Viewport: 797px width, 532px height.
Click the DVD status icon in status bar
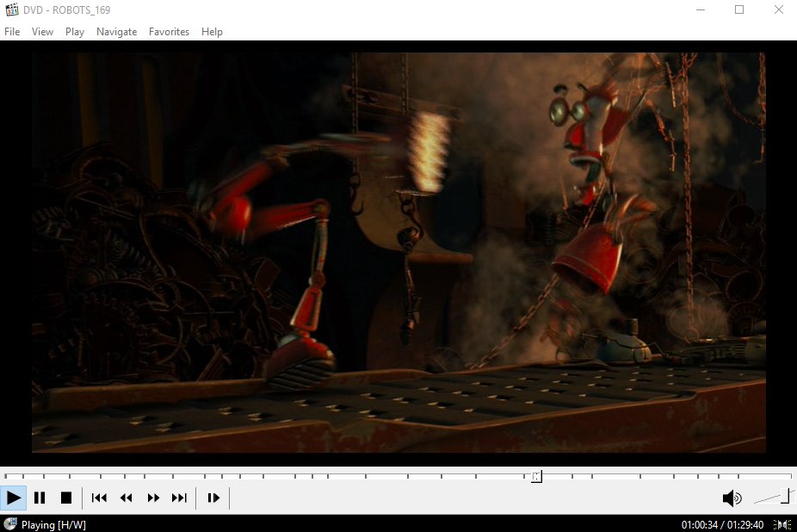(10, 524)
